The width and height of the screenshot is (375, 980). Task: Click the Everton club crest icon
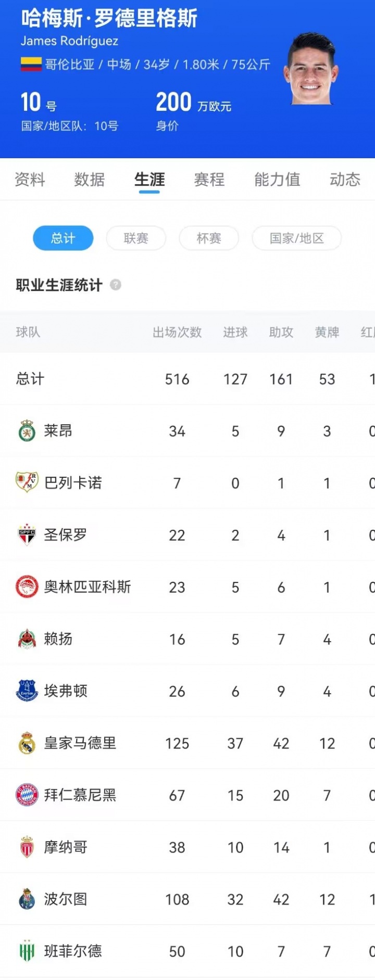[x=27, y=691]
